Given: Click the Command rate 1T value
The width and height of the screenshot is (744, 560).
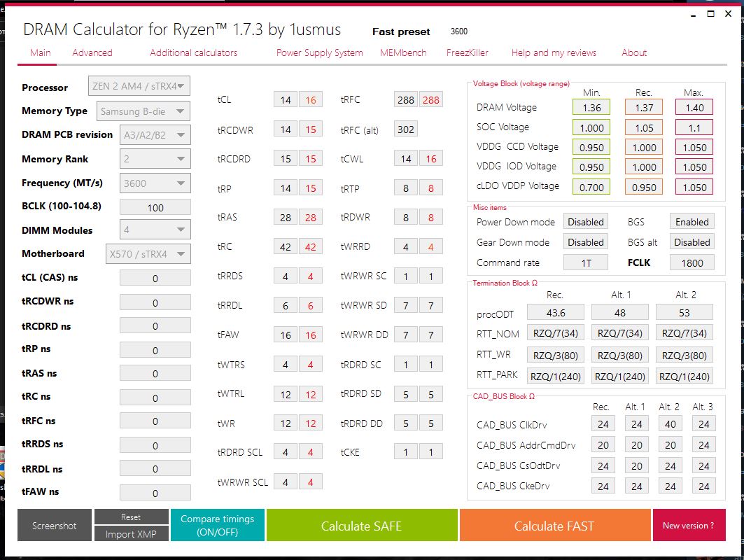Looking at the screenshot, I should (x=586, y=262).
